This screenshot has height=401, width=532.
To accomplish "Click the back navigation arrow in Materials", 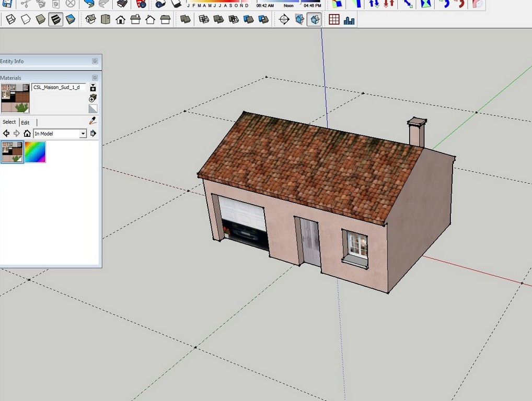I will (6, 133).
